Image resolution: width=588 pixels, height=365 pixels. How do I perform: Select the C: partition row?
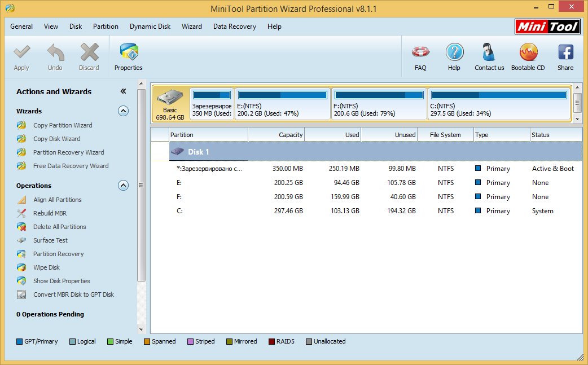pos(366,211)
